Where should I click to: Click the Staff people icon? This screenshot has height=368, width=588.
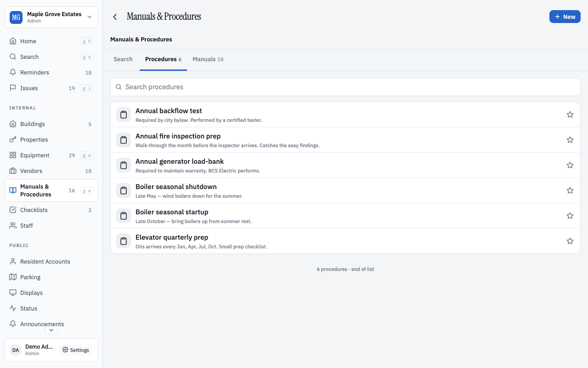pos(13,225)
